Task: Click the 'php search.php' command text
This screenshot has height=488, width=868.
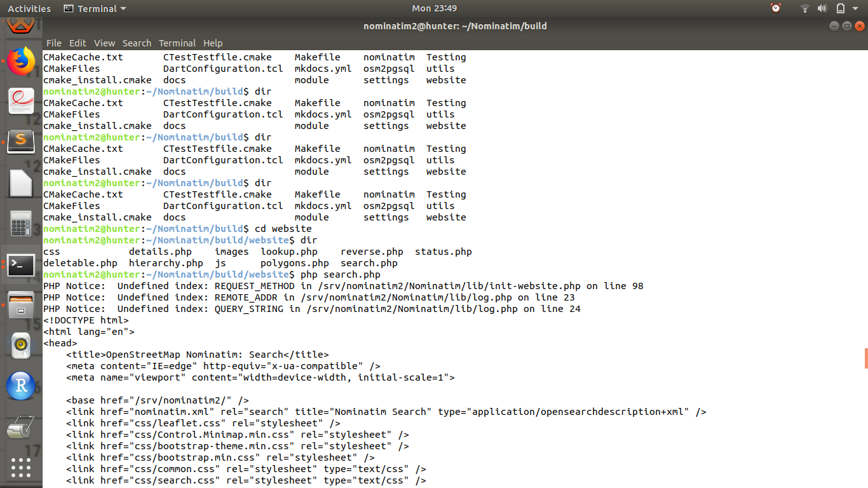Action: click(x=341, y=274)
